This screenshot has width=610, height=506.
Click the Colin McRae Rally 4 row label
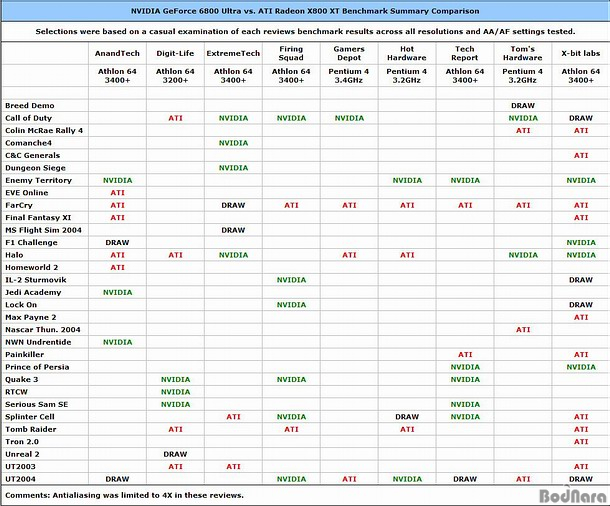coord(44,130)
